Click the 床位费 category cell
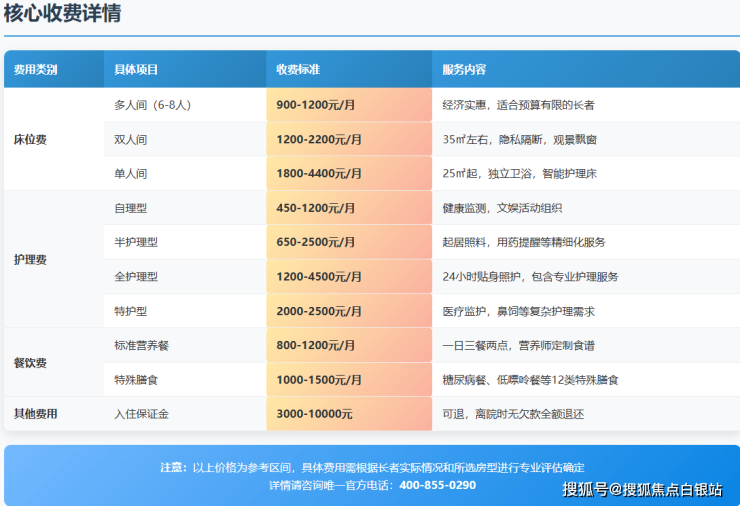Viewport: 740px width, 506px height. 30,139
